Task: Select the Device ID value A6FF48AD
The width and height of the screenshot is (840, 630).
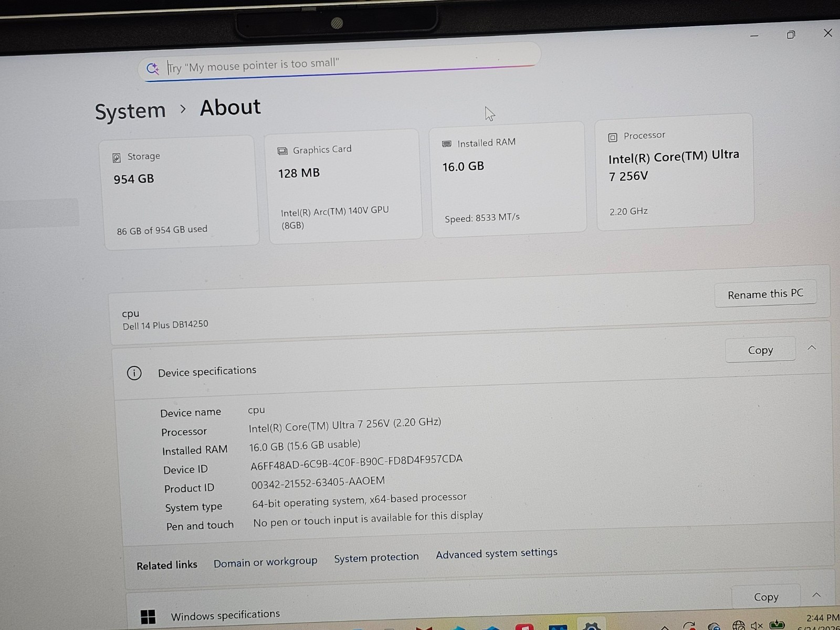Action: [x=356, y=462]
